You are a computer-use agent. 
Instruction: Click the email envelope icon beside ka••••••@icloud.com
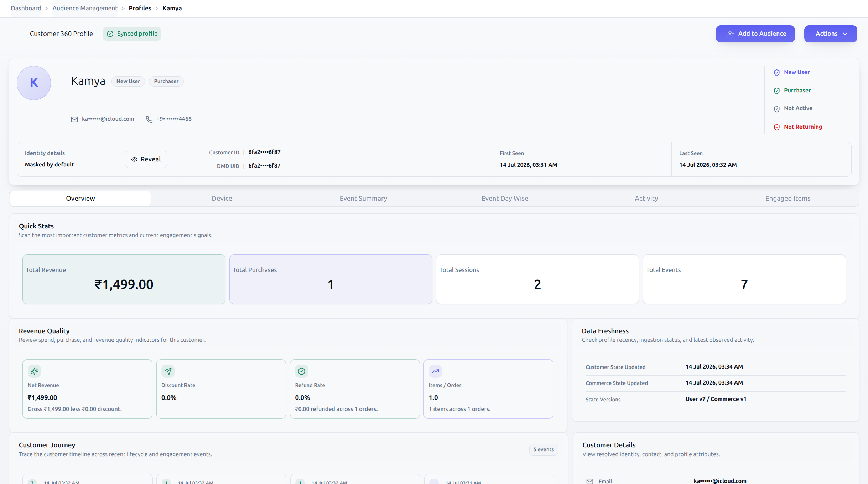click(74, 119)
